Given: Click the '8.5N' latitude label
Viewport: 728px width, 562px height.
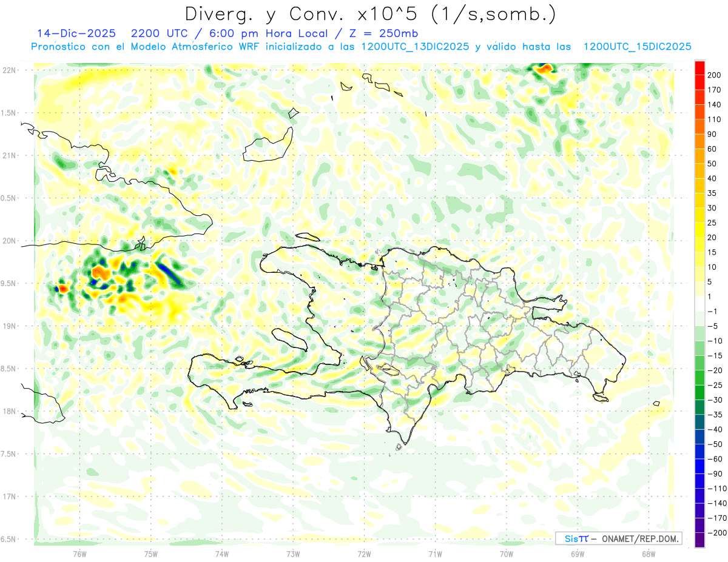Looking at the screenshot, I should coord(9,369).
